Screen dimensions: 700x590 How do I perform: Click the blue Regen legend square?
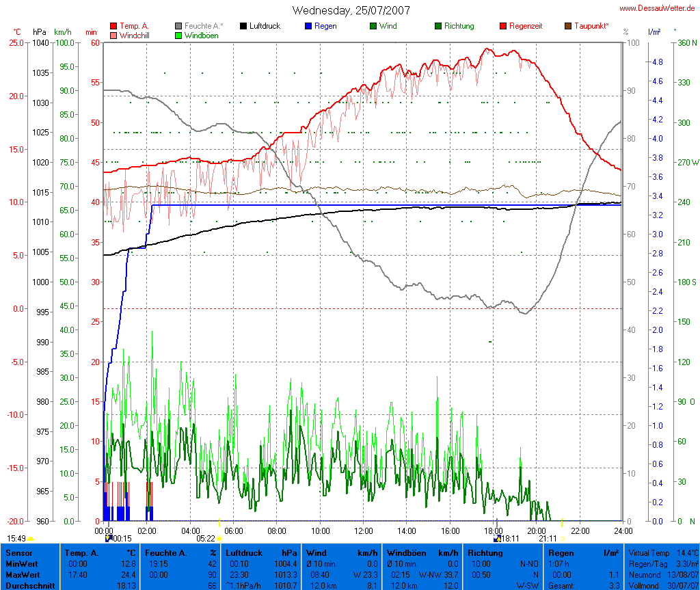click(x=308, y=26)
